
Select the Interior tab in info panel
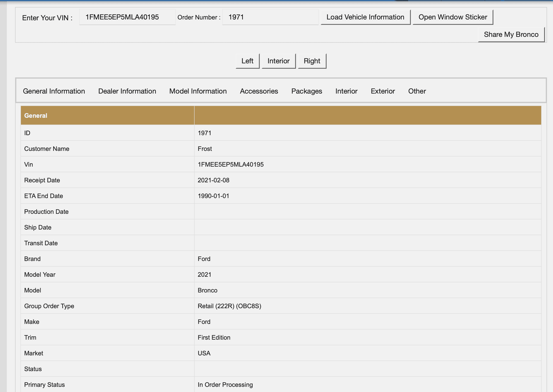[346, 91]
